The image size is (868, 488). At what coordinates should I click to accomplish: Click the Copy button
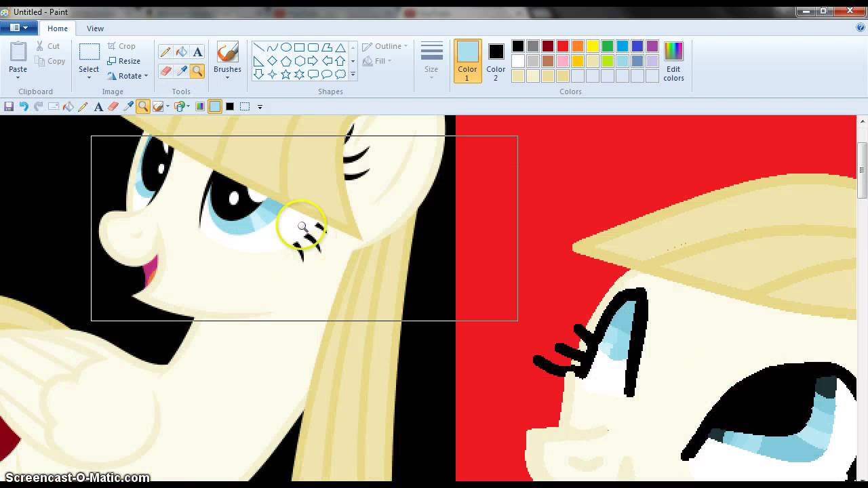coord(50,61)
